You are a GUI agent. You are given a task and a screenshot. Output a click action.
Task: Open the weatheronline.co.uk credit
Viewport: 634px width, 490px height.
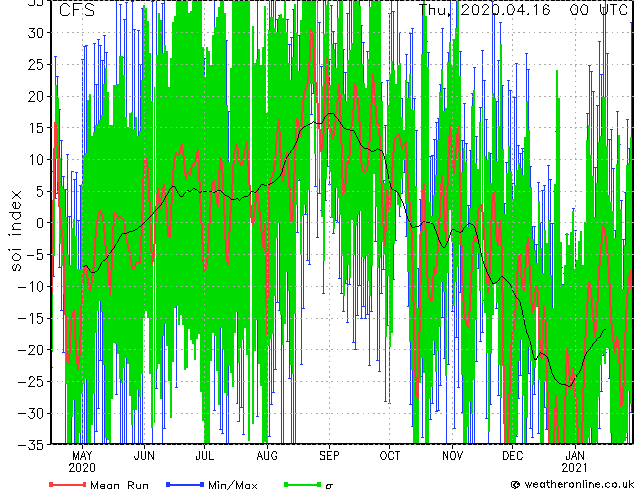[572, 484]
